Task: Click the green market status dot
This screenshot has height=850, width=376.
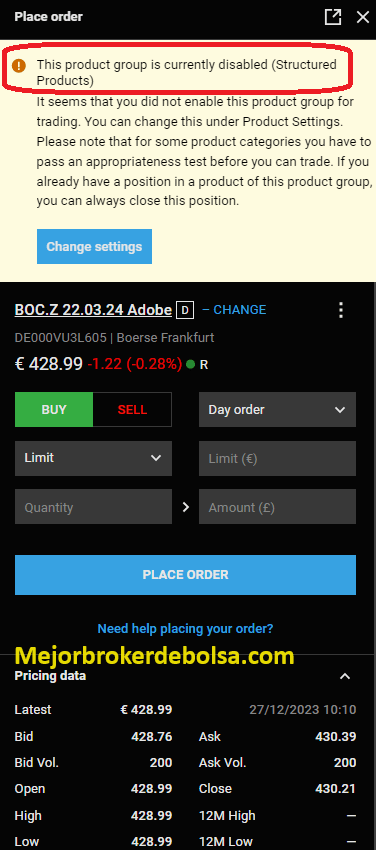Action: [190, 364]
